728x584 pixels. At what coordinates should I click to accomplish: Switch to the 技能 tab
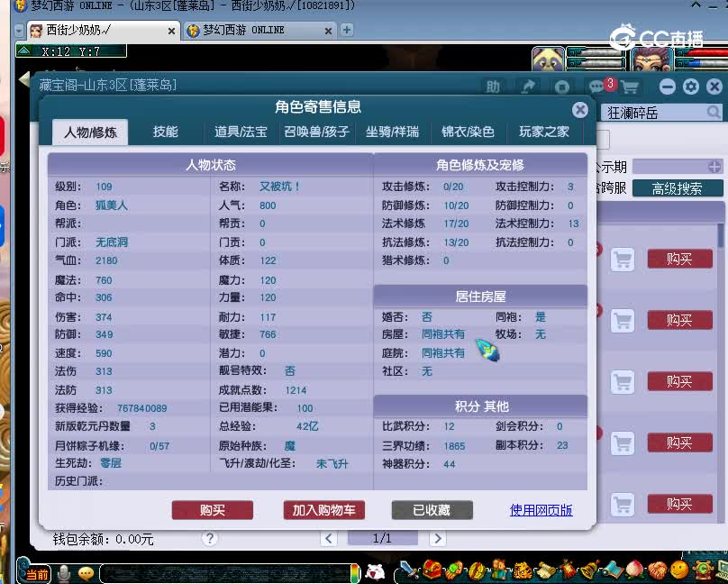pos(165,132)
